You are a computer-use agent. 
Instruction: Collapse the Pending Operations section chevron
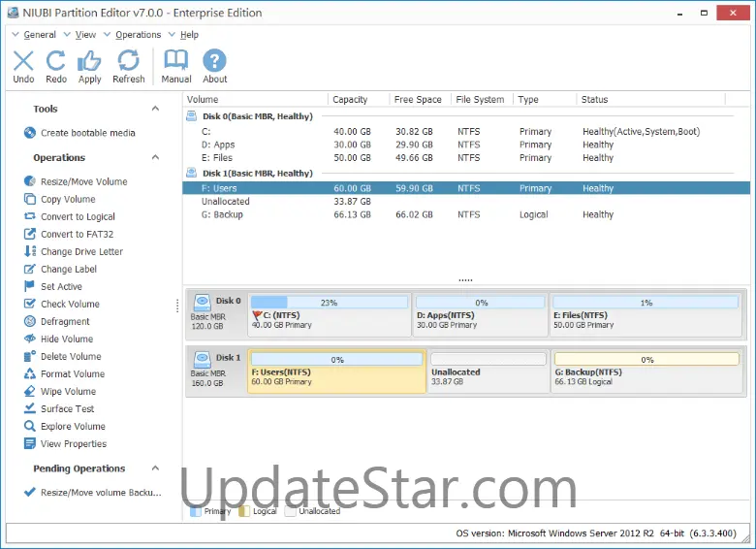155,468
